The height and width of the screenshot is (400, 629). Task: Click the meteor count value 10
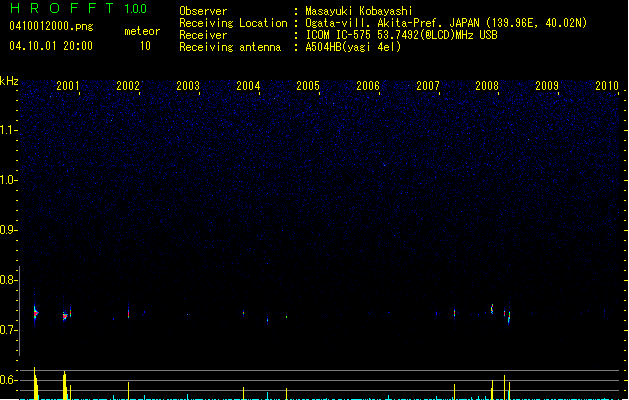[145, 46]
